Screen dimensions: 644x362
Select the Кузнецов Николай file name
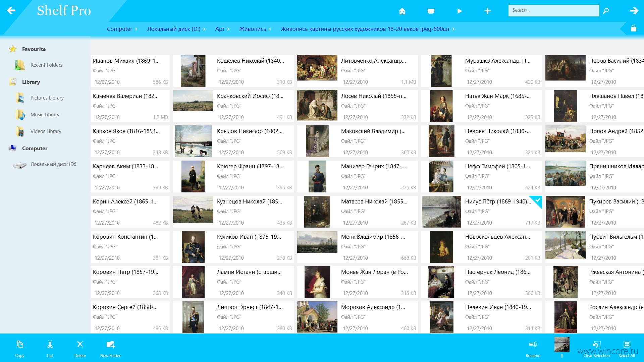click(x=250, y=201)
